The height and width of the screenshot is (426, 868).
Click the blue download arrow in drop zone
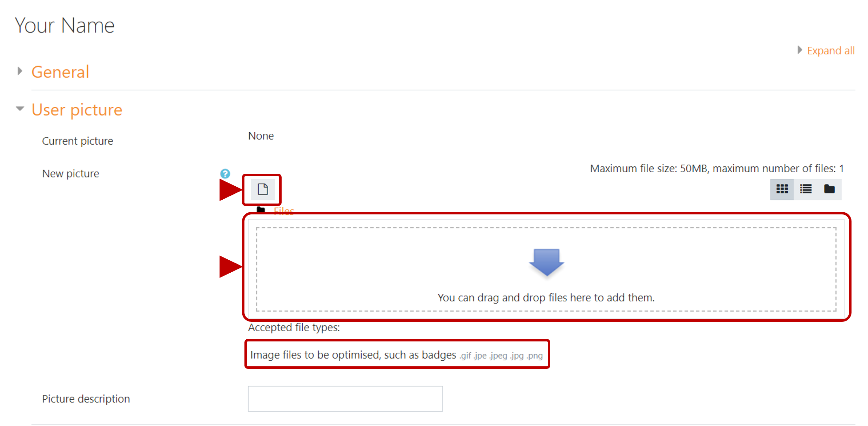click(546, 262)
